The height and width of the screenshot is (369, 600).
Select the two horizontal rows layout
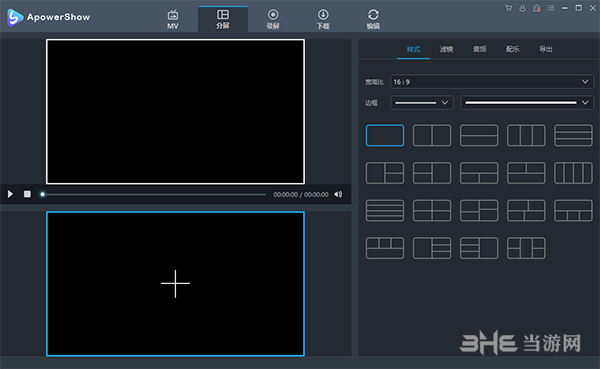click(479, 135)
